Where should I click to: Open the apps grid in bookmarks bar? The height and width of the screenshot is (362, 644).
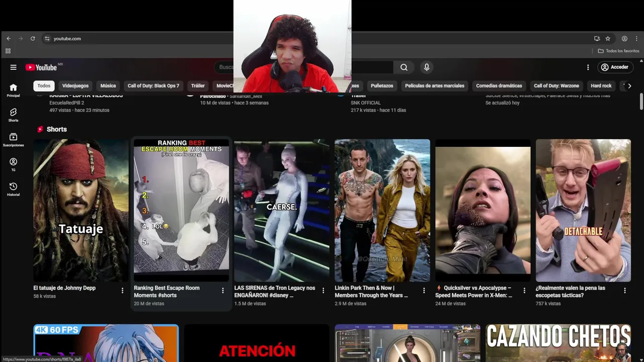tap(8, 51)
